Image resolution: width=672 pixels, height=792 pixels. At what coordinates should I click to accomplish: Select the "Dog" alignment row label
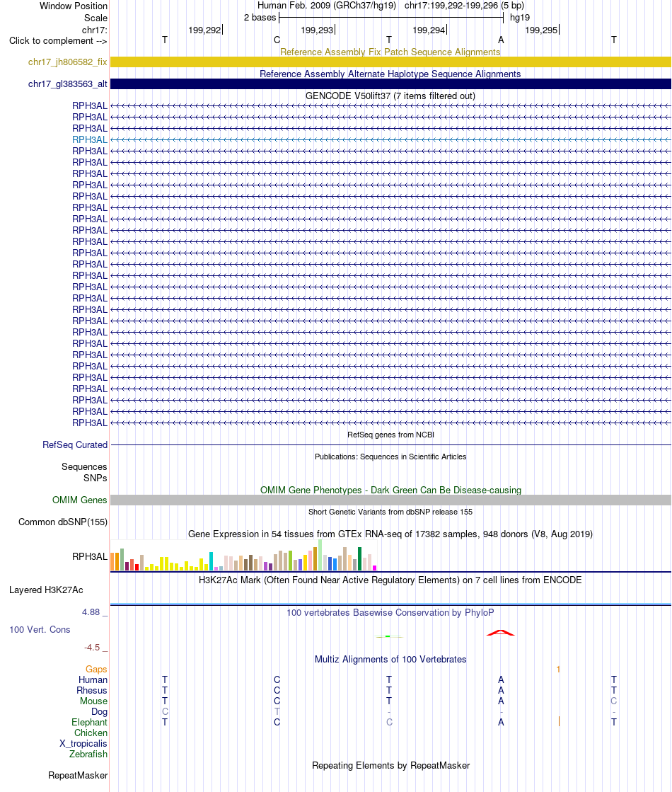100,712
